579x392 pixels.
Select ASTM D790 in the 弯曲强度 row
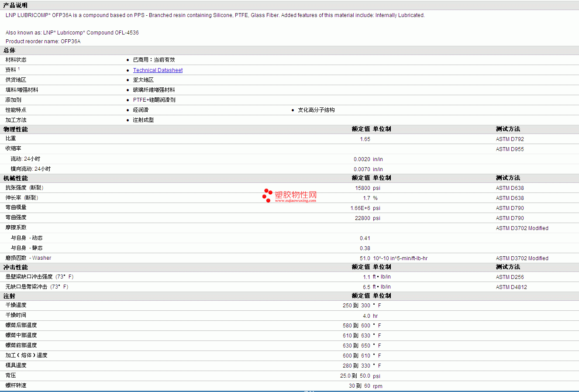pyautogui.click(x=510, y=218)
